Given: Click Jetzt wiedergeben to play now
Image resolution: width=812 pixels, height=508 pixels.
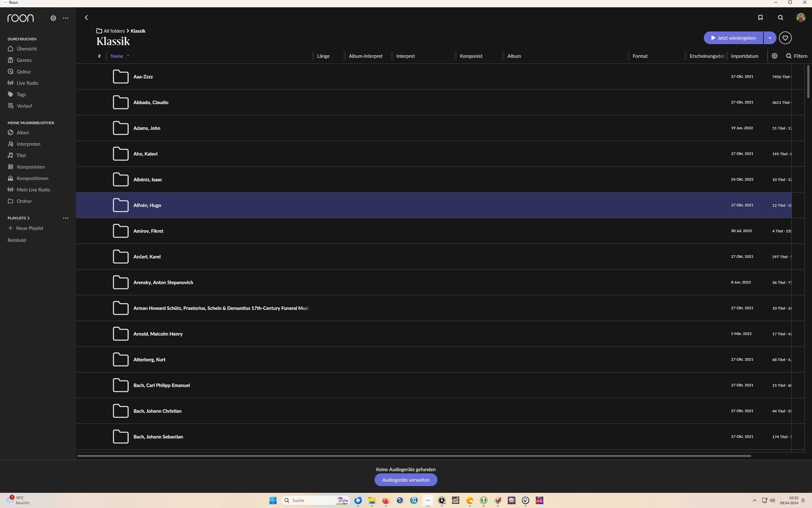Looking at the screenshot, I should coord(733,38).
